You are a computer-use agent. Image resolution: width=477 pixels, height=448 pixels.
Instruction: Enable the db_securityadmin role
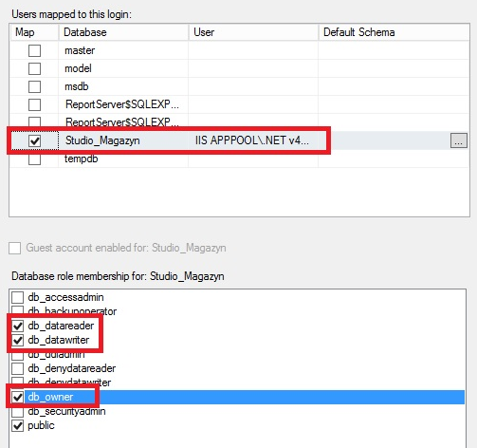point(18,412)
